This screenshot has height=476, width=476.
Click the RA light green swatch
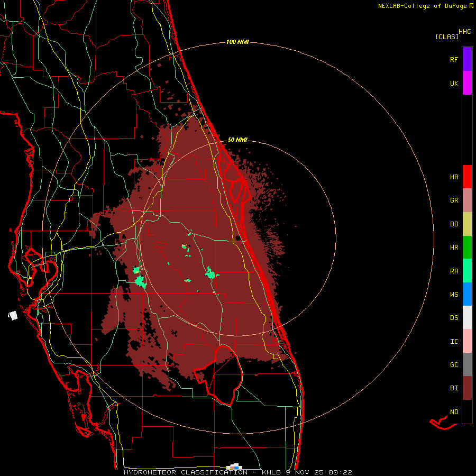tap(467, 271)
